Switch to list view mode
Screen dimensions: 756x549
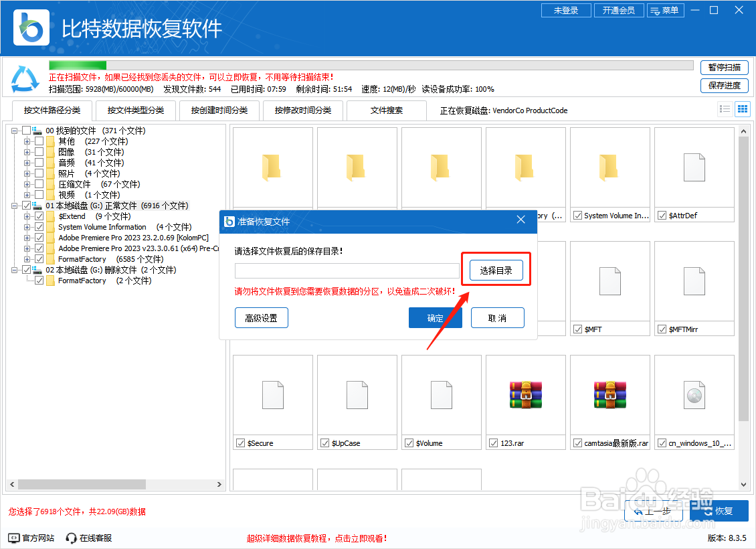click(x=725, y=108)
